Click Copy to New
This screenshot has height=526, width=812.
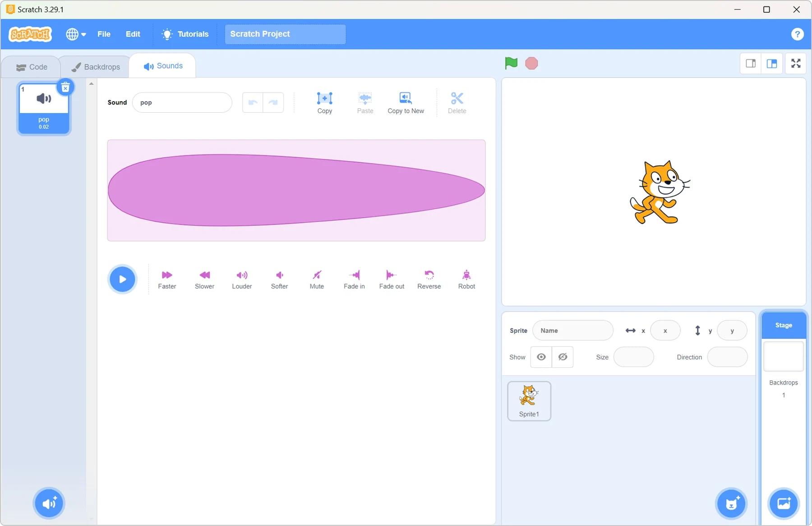point(406,103)
